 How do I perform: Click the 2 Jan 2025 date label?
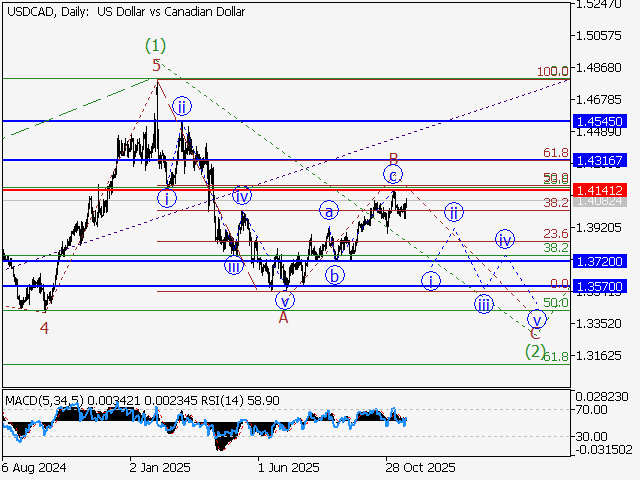pos(160,467)
